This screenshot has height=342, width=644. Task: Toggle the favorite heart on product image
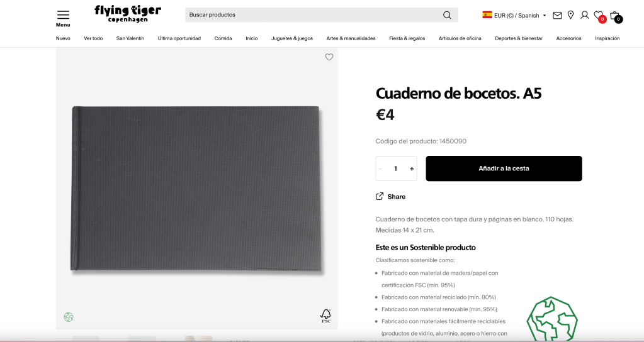click(x=329, y=57)
